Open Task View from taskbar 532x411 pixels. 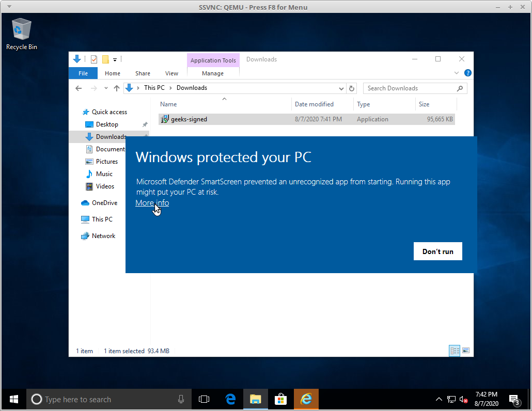coord(204,400)
